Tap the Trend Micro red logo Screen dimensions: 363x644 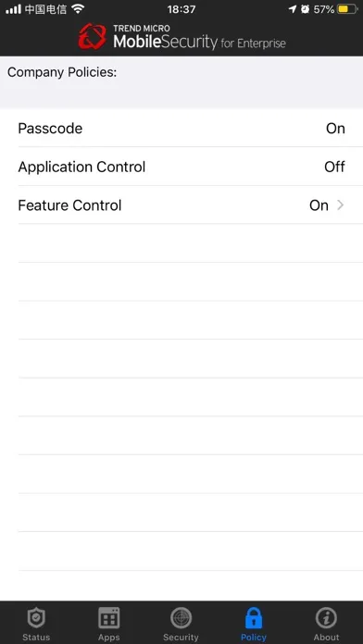click(92, 37)
